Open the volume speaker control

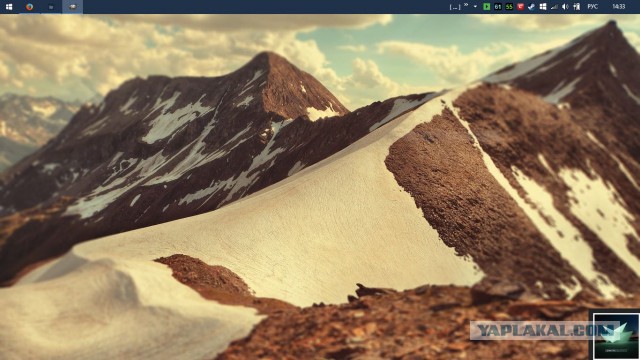point(565,7)
